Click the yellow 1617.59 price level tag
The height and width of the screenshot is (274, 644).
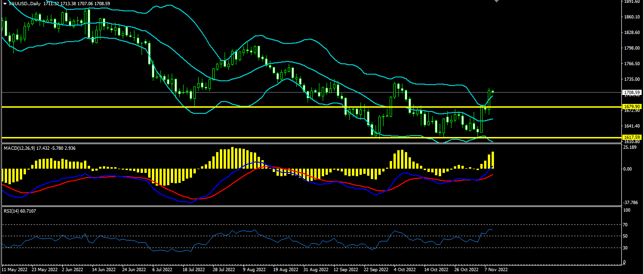click(631, 137)
